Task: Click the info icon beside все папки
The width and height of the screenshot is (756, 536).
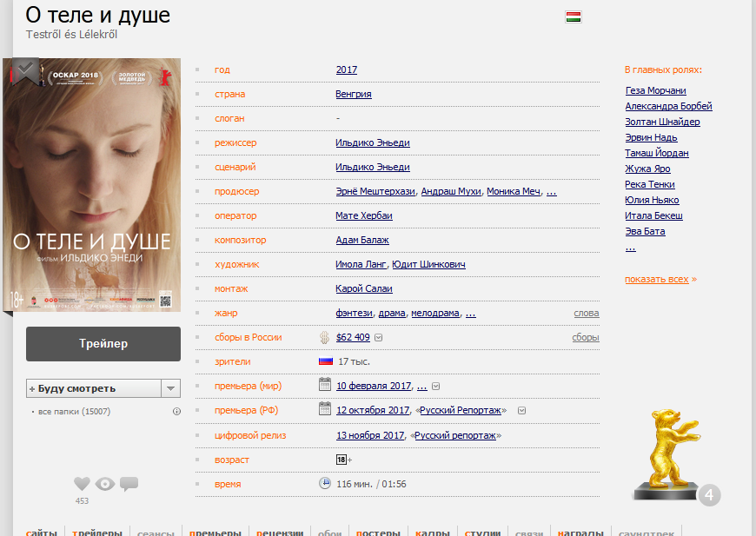Action: tap(176, 412)
